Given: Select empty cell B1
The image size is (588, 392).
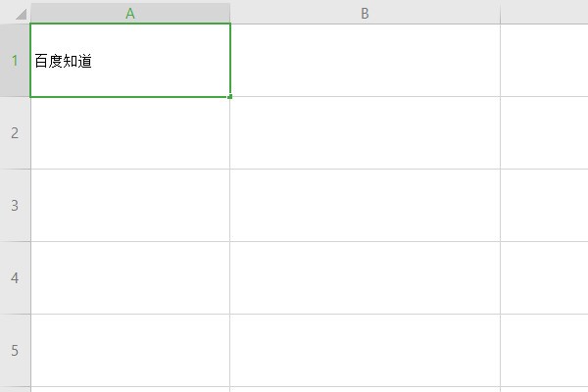Looking at the screenshot, I should pyautogui.click(x=365, y=60).
